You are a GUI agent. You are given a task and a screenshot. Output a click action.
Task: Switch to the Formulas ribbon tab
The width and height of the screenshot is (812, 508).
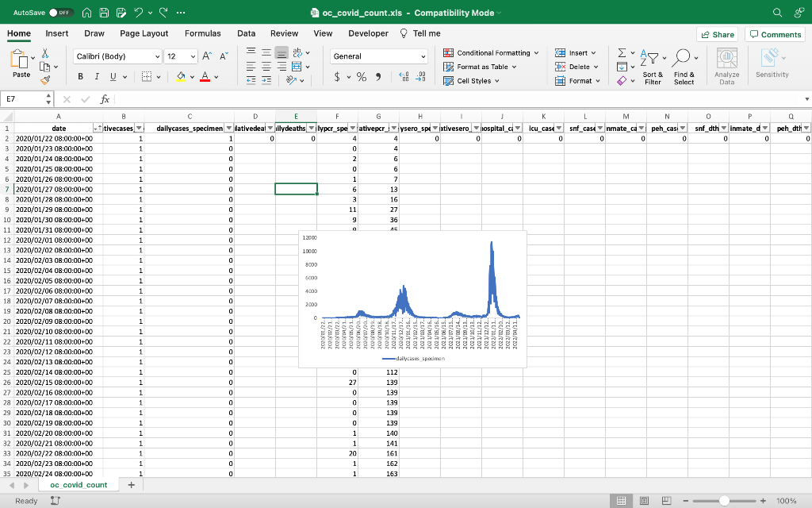coord(202,33)
